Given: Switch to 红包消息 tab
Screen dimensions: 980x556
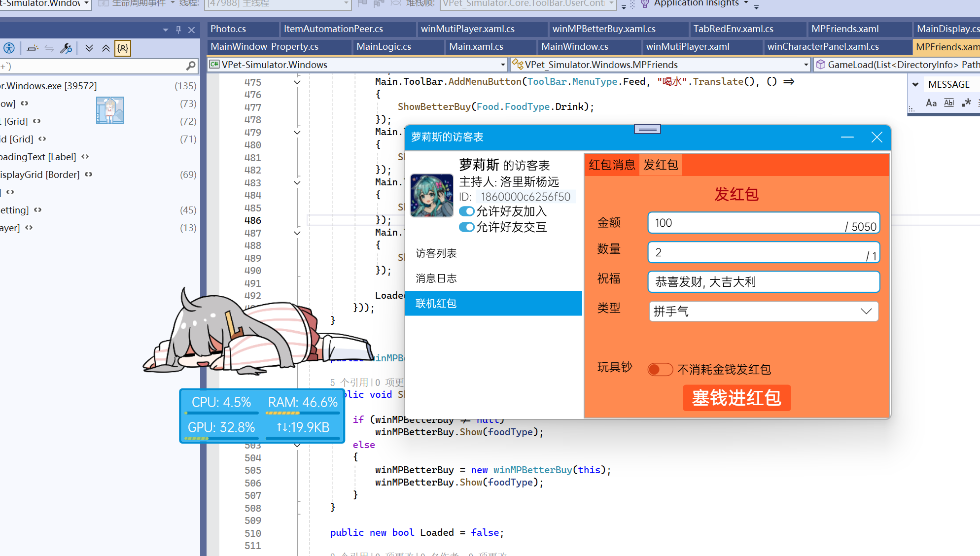Looking at the screenshot, I should (612, 165).
